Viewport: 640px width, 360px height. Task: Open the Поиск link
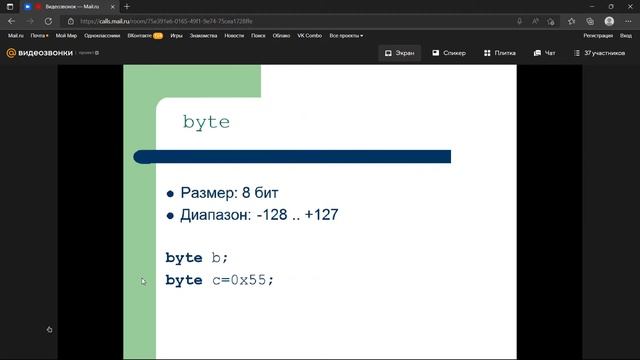pos(258,36)
